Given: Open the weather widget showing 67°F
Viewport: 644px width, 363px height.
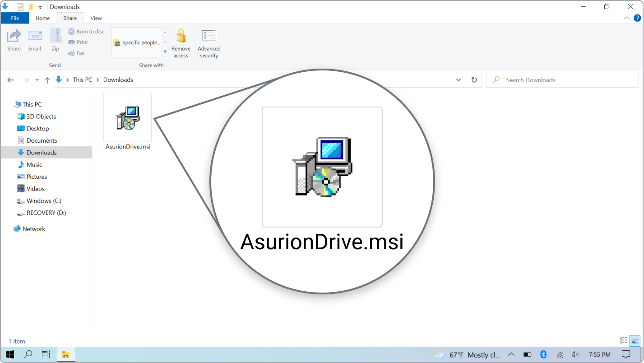Looking at the screenshot, I should pos(467,354).
